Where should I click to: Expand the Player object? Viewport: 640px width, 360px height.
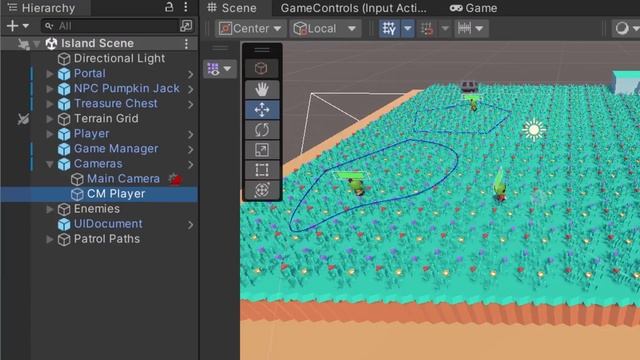click(x=50, y=134)
